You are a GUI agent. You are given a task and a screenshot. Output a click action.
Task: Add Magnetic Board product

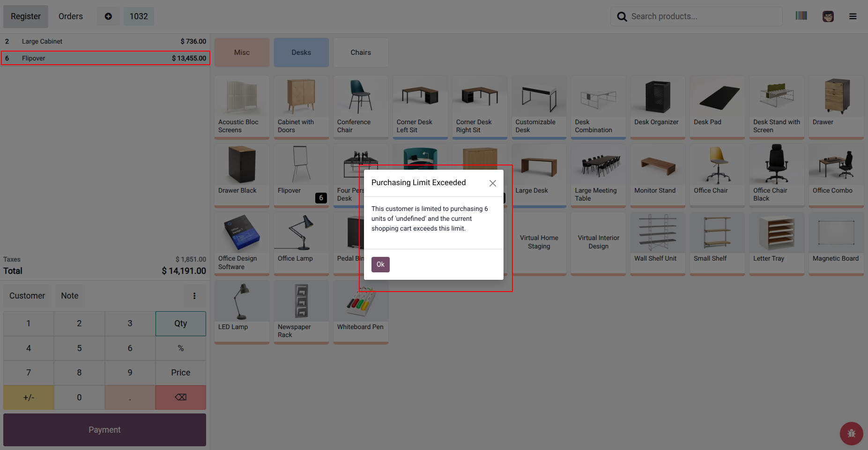[x=836, y=244]
